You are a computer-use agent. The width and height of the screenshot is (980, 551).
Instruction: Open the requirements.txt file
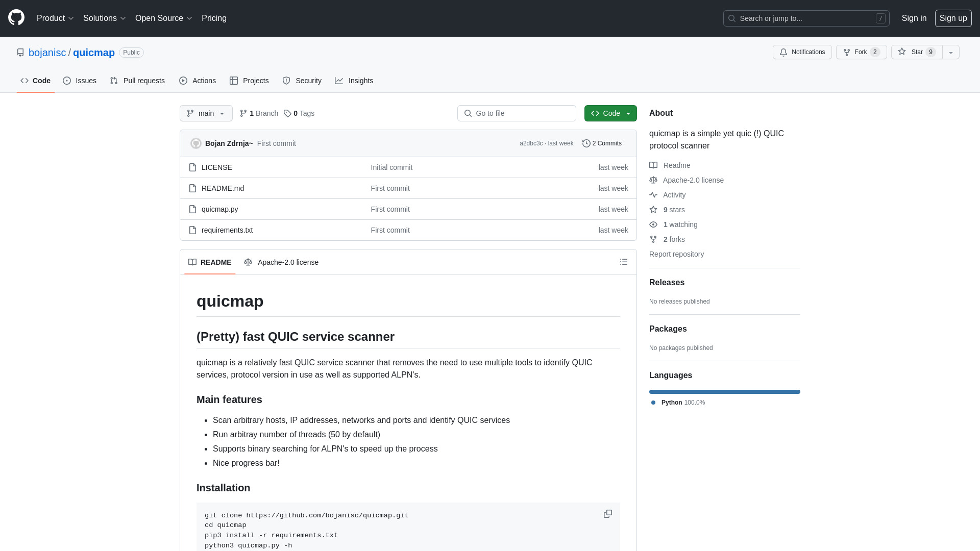pyautogui.click(x=227, y=230)
